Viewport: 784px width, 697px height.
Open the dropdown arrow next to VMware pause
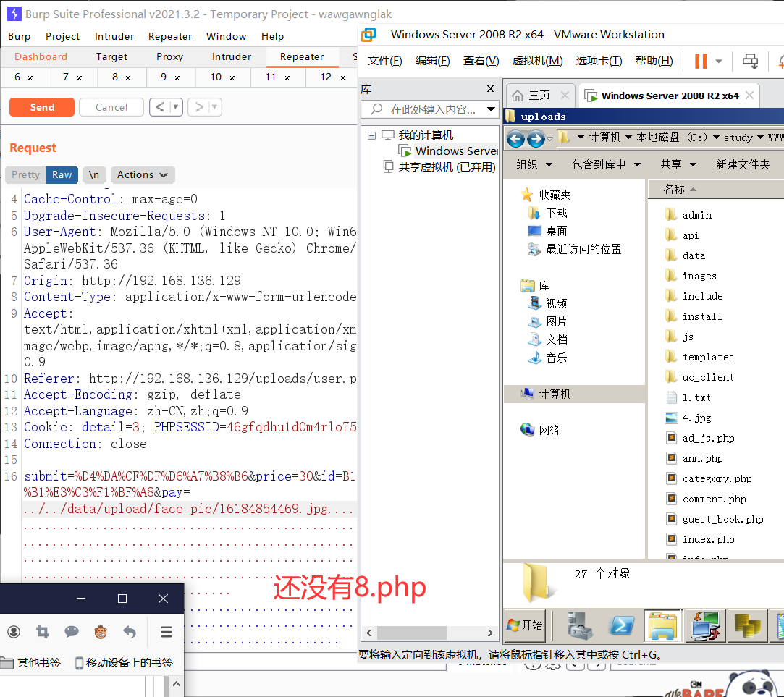pyautogui.click(x=719, y=61)
